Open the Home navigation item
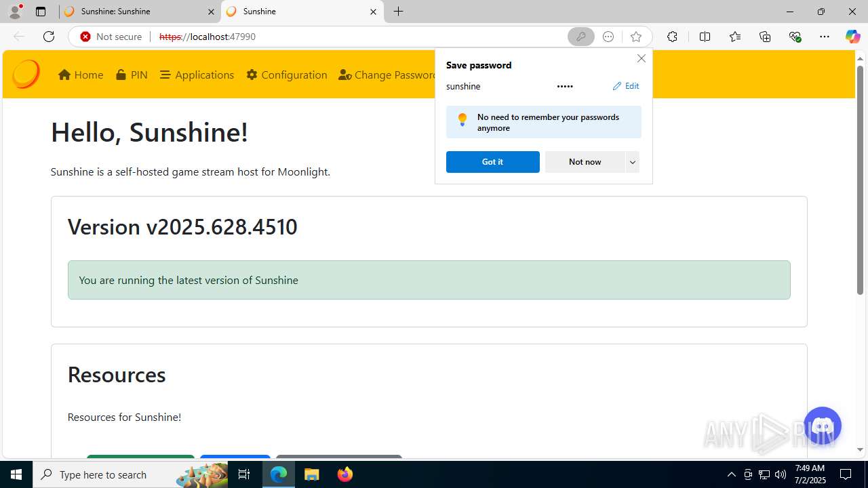Image resolution: width=868 pixels, height=488 pixels. 81,75
